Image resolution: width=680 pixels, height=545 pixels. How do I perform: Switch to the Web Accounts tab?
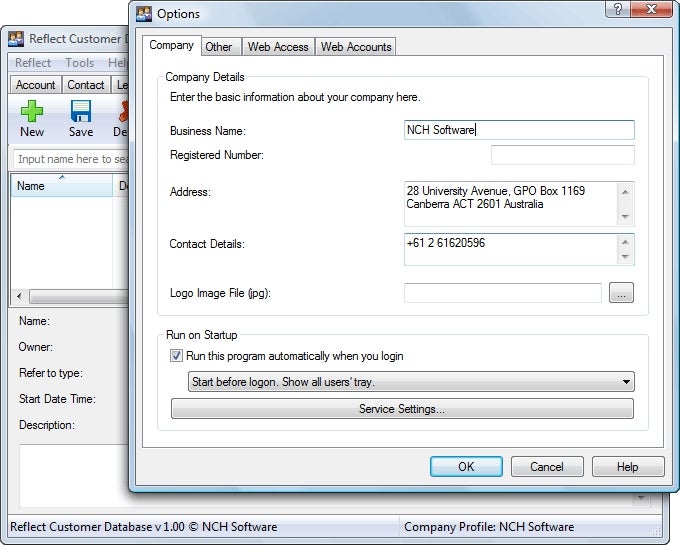click(x=356, y=47)
